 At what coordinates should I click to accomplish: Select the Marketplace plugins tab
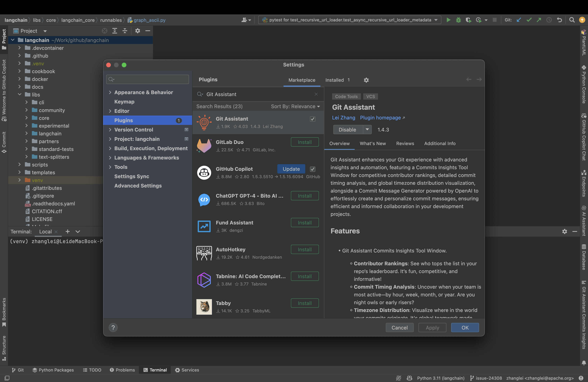302,80
